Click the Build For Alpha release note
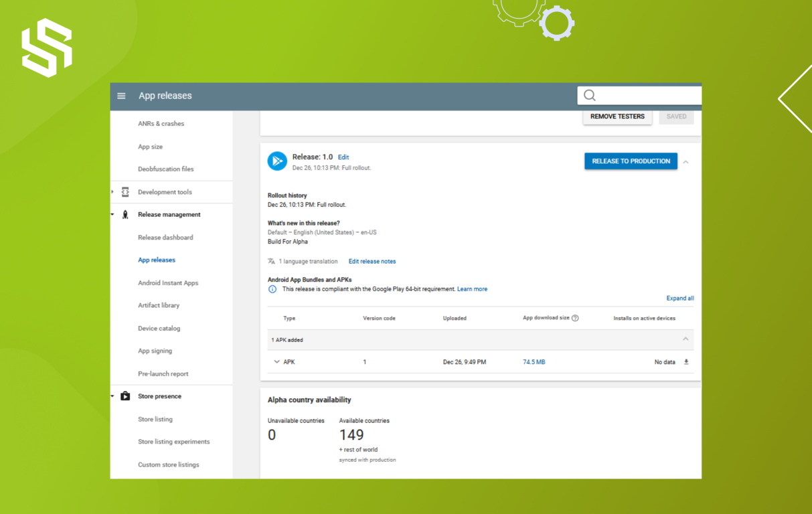Image resolution: width=812 pixels, height=514 pixels. [288, 242]
